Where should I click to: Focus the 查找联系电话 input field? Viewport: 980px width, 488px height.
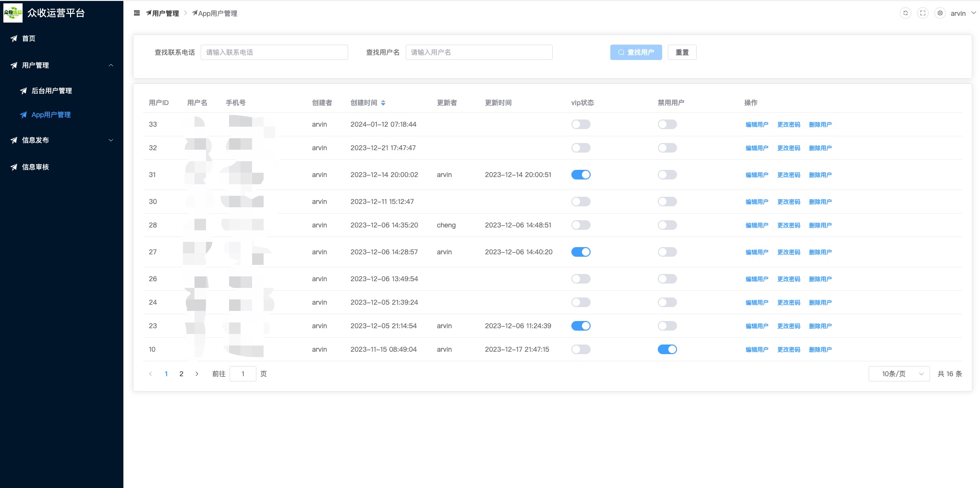click(x=274, y=52)
